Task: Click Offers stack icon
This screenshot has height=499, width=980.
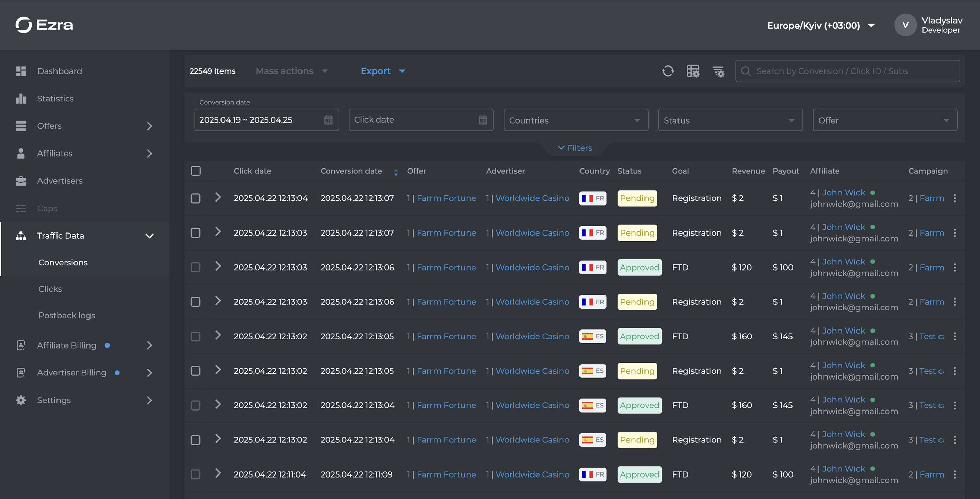Action: coord(21,126)
